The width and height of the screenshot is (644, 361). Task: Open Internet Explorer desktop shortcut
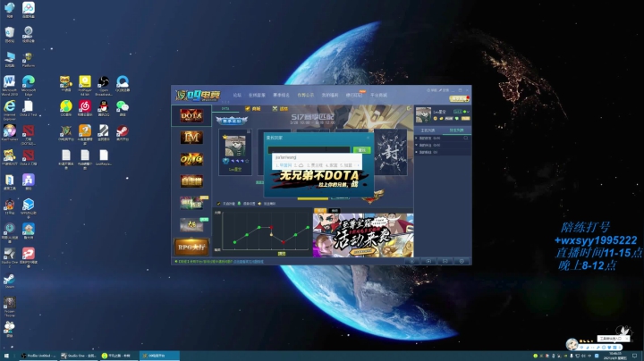[x=9, y=110]
